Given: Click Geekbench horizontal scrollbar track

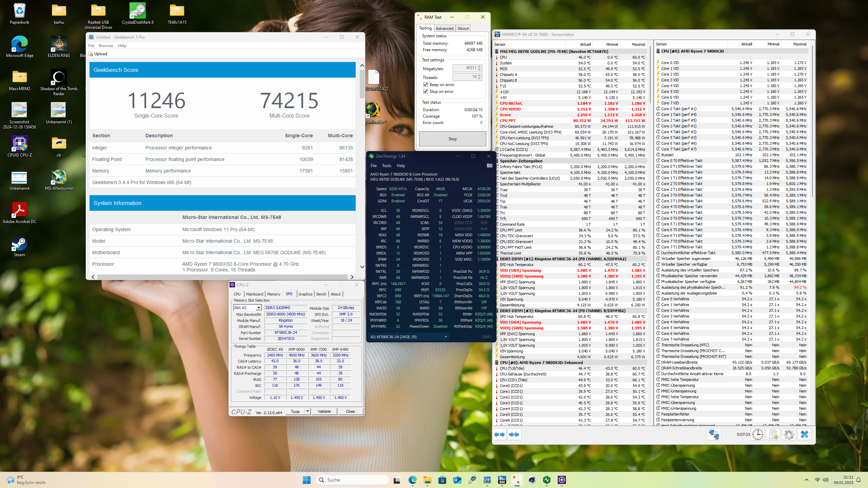Looking at the screenshot, I should (222, 277).
